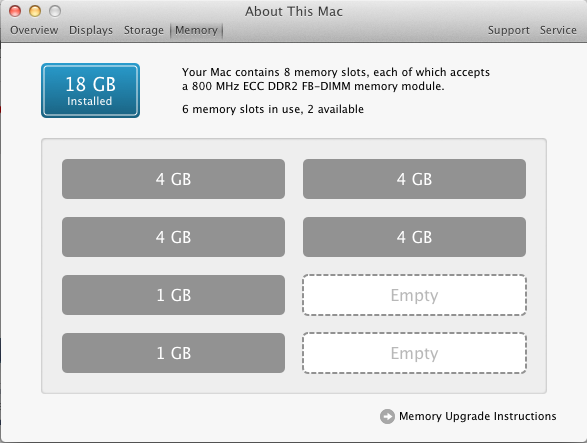
Task: Click the second-row right 4 GB slot
Action: click(x=414, y=237)
